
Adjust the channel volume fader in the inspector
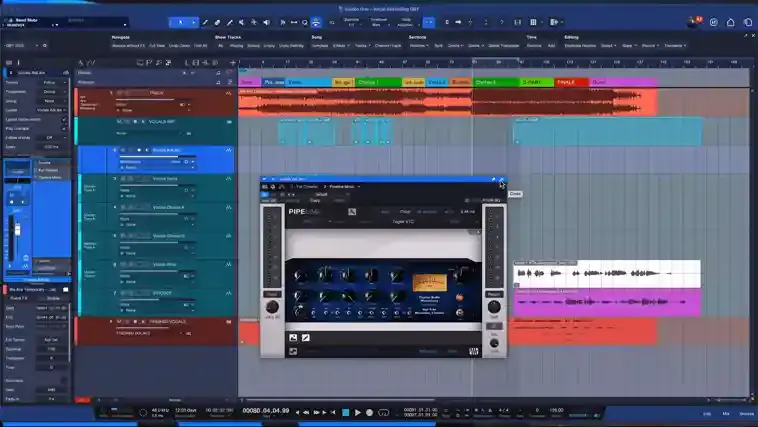17,230
